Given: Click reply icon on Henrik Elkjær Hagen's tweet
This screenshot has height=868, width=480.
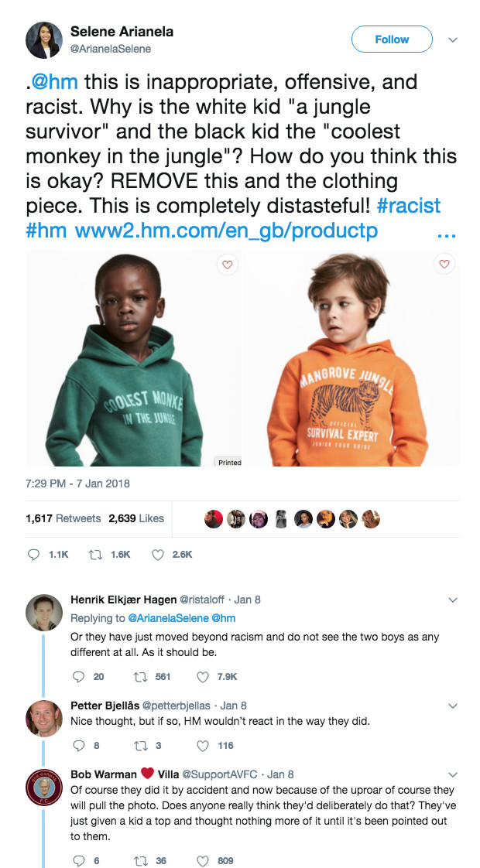Looking at the screenshot, I should [77, 676].
